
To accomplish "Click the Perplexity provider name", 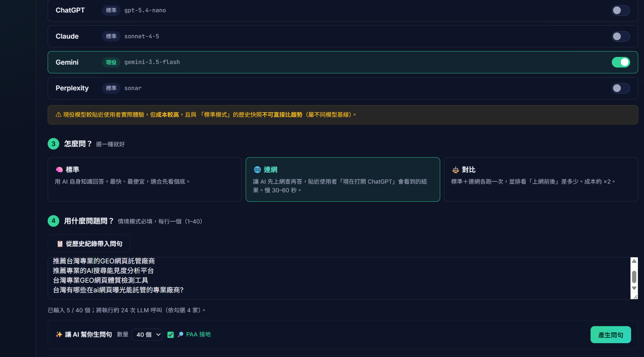I will [72, 88].
